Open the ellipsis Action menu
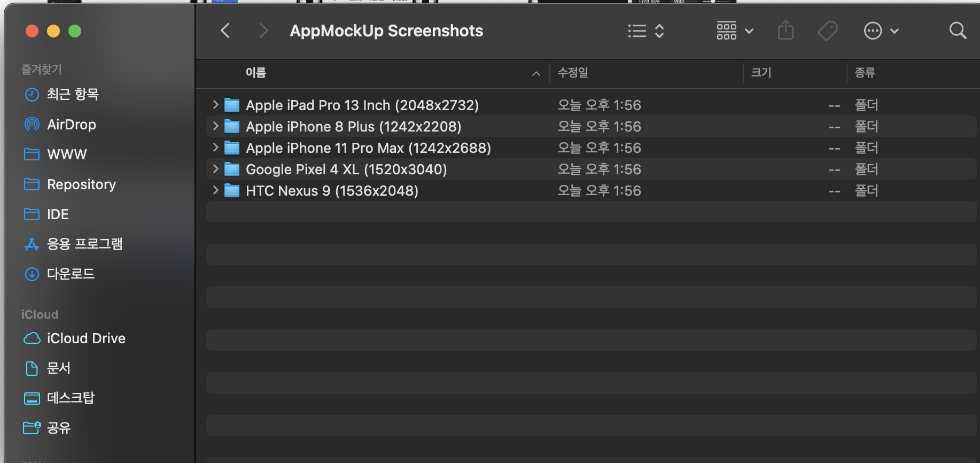Screen dimensions: 980x463 tap(881, 31)
